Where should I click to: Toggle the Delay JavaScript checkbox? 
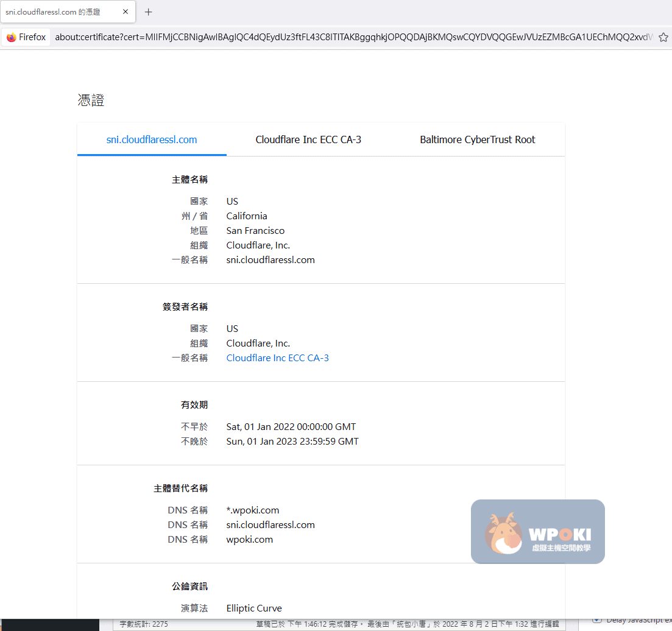point(597,620)
